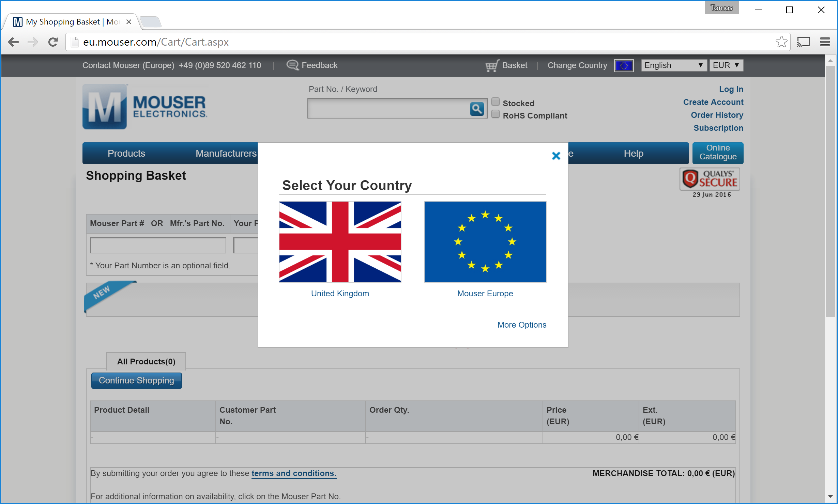Screen dimensions: 838x504
Task: Reload the page in browser
Action: [x=53, y=42]
